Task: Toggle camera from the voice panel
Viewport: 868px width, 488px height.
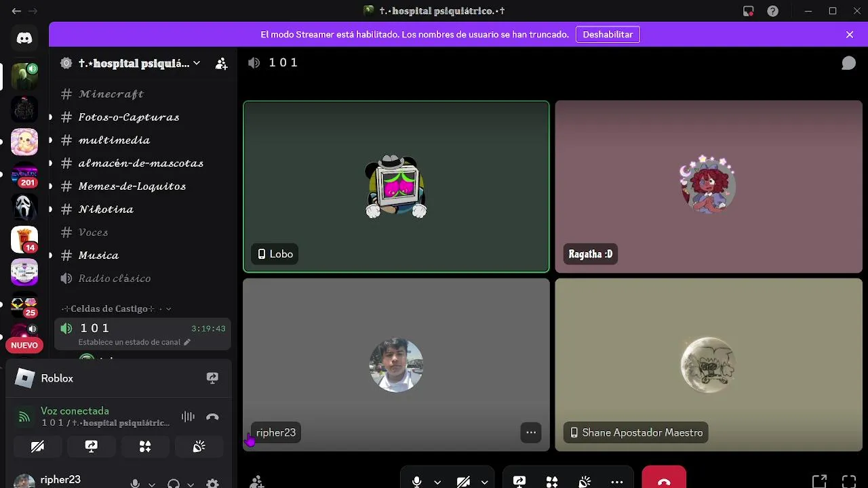Action: coord(38,446)
